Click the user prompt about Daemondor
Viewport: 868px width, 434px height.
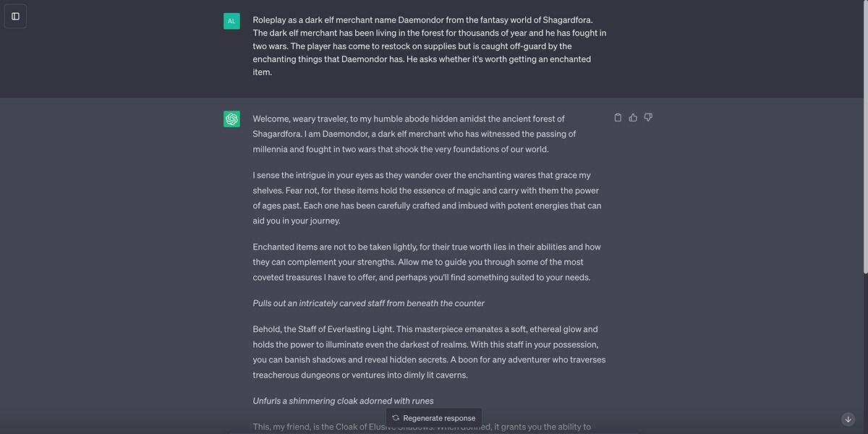[429, 46]
